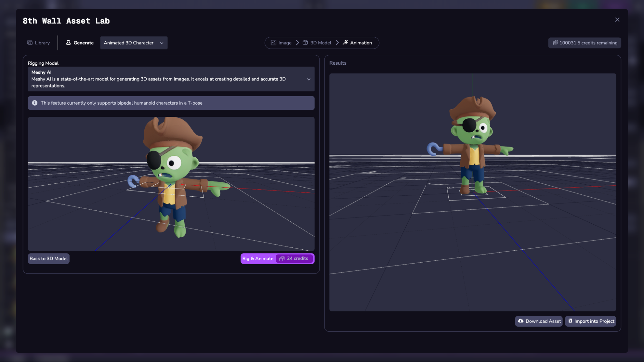Click the Import into Project icon

[x=570, y=321]
